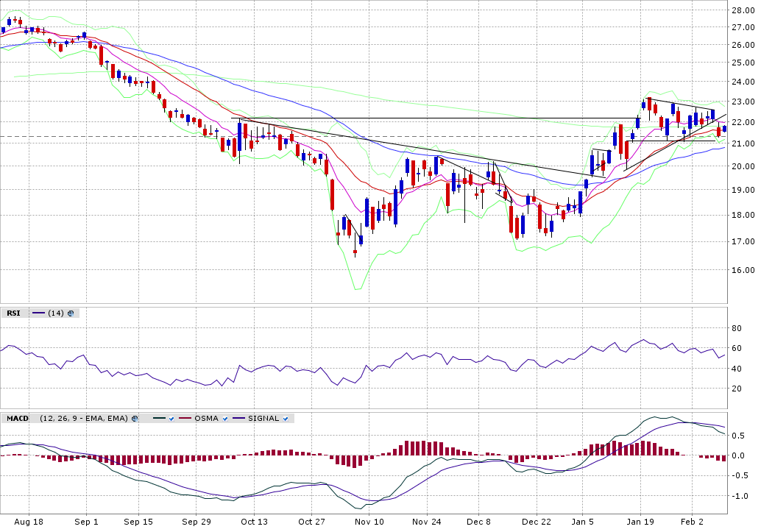
Task: Open RSI indicator settings icon
Action: coord(71,313)
